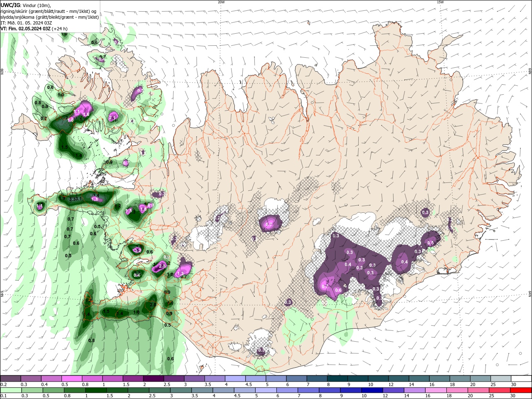Click the lavender 4 snow-scale swatch
The width and height of the screenshot is (532, 399).
point(235,379)
